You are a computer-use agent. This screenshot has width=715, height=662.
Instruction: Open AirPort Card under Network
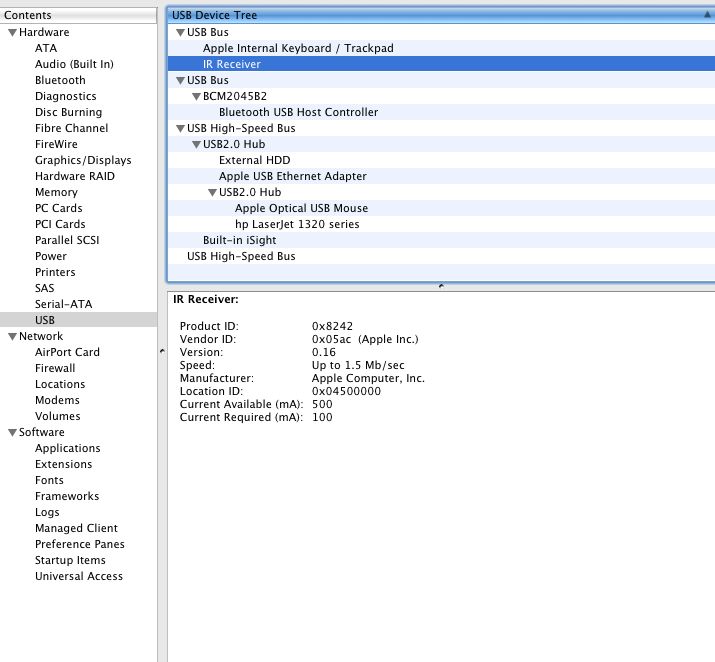point(67,352)
